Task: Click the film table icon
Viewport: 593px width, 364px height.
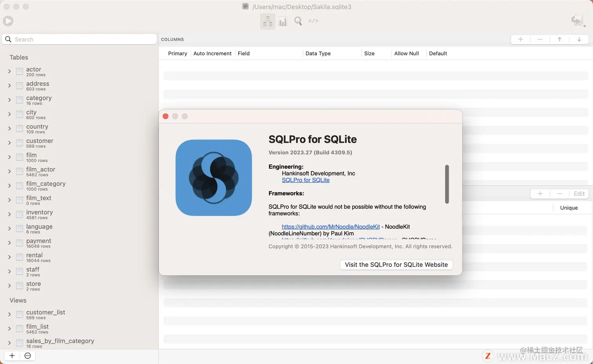Action: pyautogui.click(x=19, y=157)
